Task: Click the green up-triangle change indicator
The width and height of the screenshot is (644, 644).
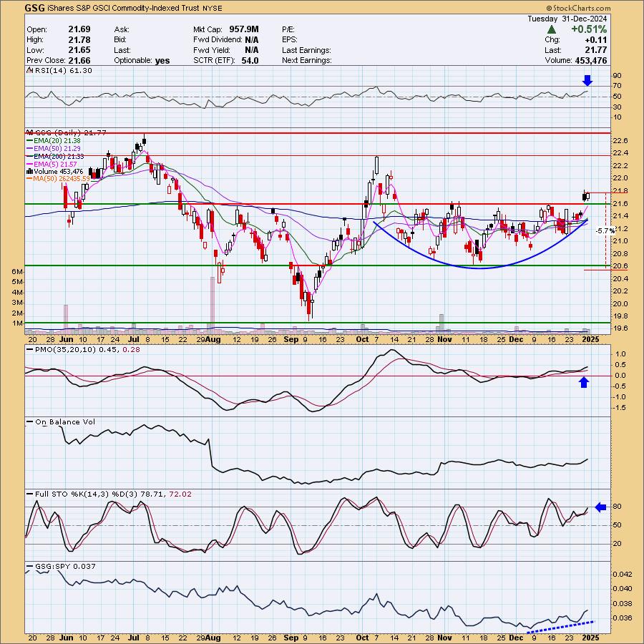Action: pyautogui.click(x=552, y=29)
